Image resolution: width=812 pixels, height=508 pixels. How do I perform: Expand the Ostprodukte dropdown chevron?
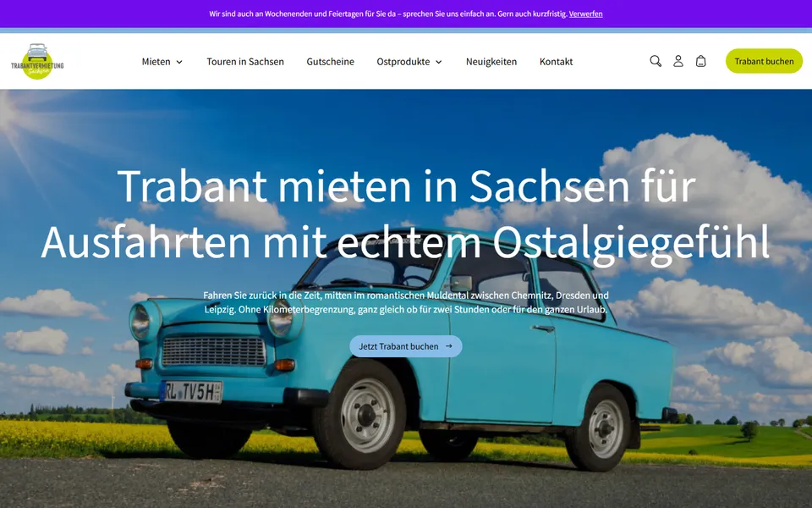[439, 62]
